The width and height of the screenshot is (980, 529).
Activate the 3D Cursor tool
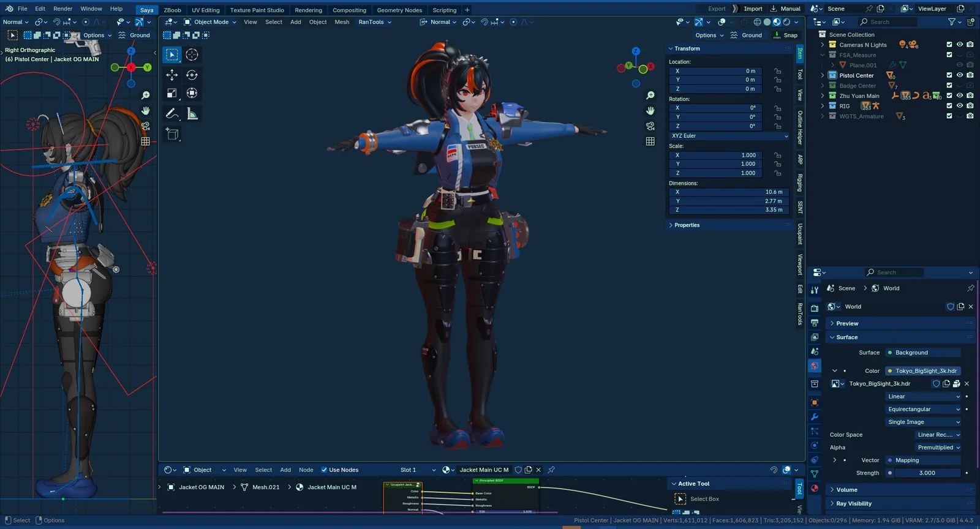coord(192,54)
